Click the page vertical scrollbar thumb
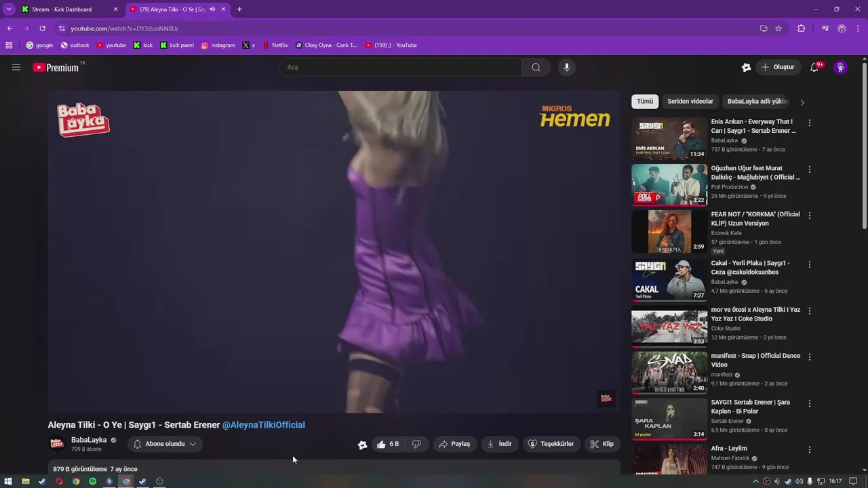 pyautogui.click(x=864, y=146)
